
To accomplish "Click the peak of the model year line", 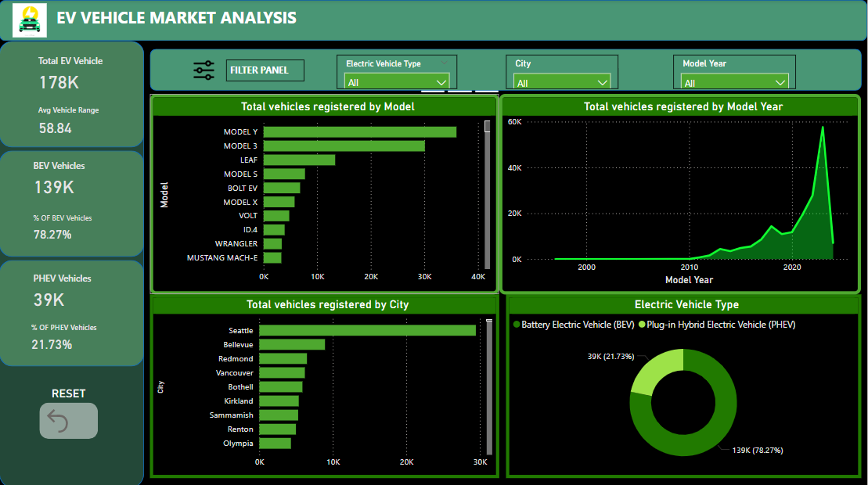I will (823, 128).
